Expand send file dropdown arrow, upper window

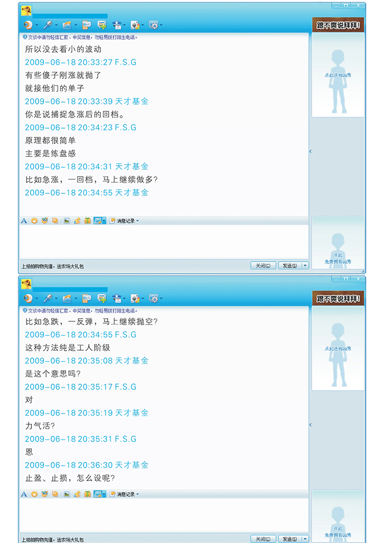tap(75, 25)
